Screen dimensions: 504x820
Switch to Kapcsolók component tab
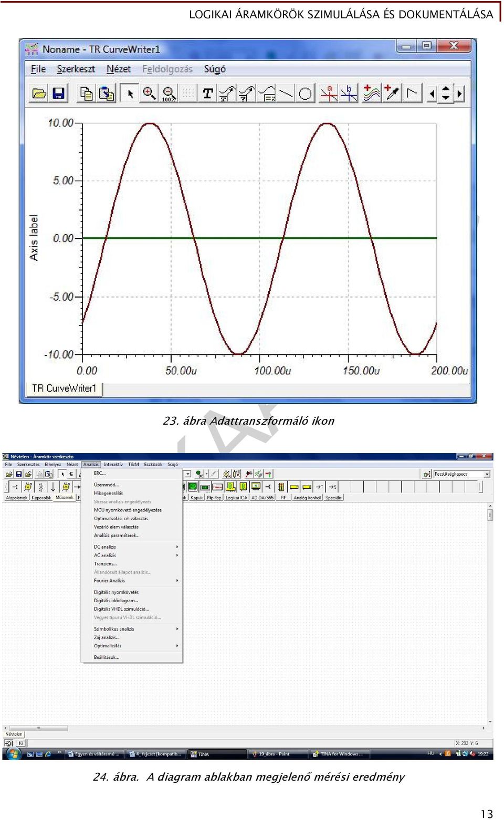tap(41, 498)
